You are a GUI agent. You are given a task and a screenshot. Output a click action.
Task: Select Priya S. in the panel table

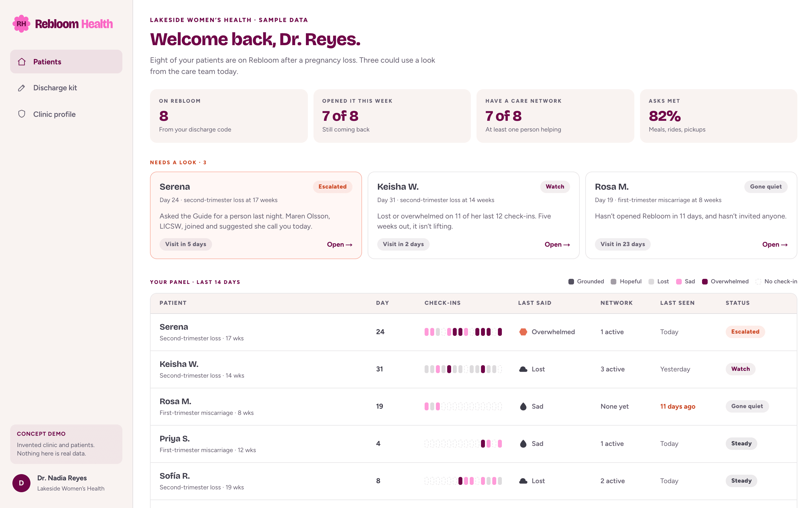point(473,444)
